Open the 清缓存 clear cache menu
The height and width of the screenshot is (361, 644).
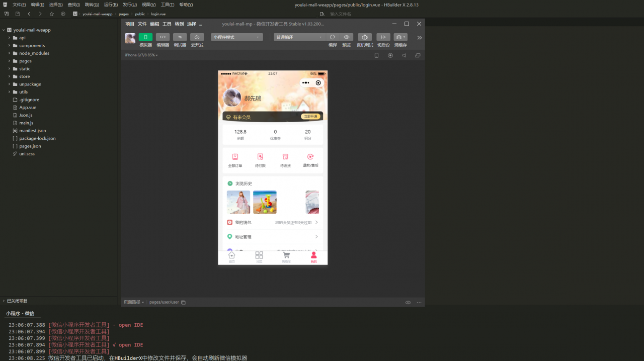click(400, 37)
